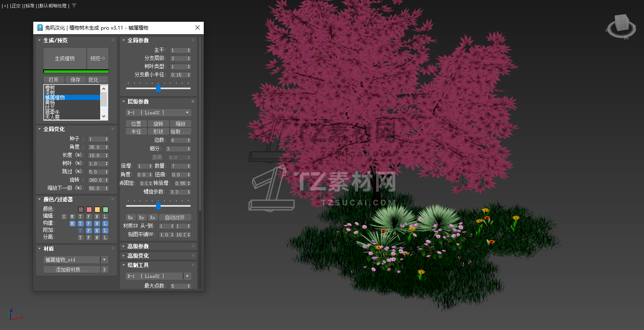Open the B-1 Line02 dropdown under 层级参数
Image resolution: width=644 pixels, height=330 pixels.
click(x=159, y=113)
